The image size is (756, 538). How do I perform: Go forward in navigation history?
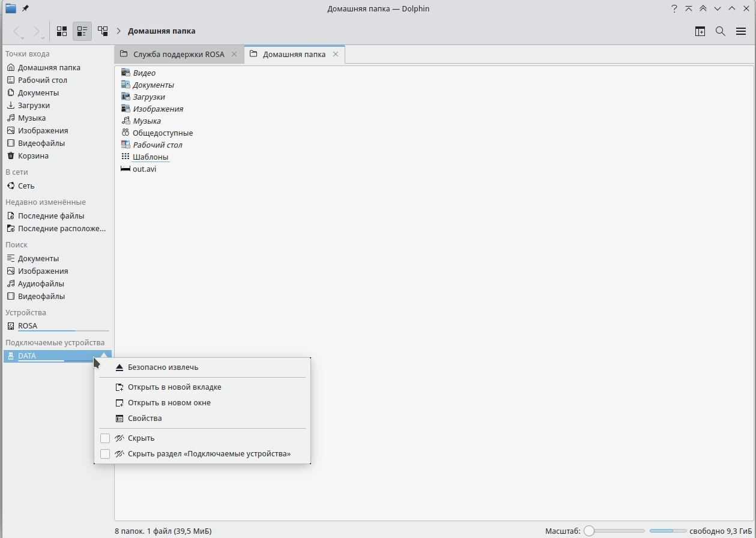coord(36,31)
